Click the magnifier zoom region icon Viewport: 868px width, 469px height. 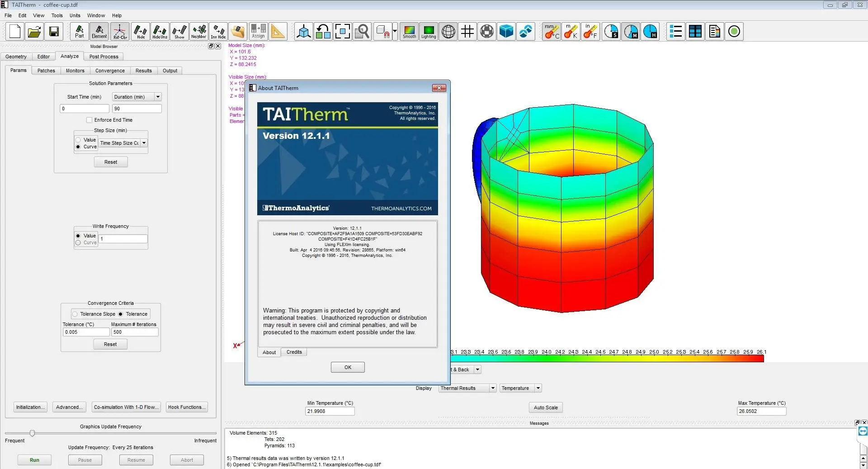click(x=362, y=32)
